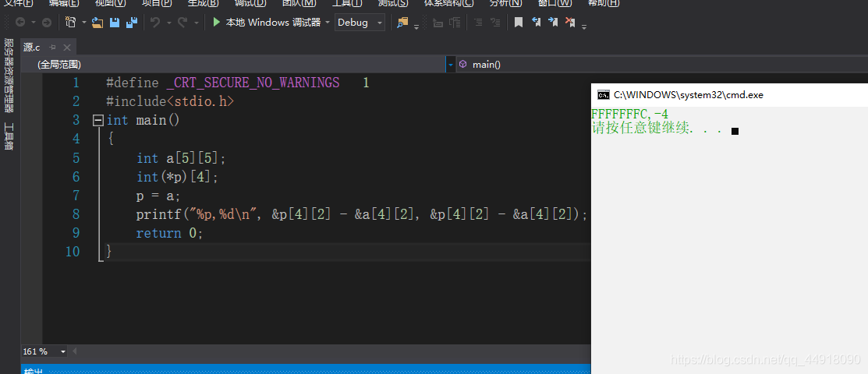Open the 工具箱 side tab

pyautogui.click(x=9, y=136)
